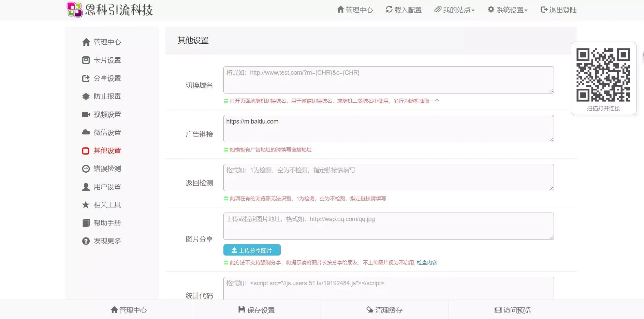Click the bug icon next to 防止报毒

pyautogui.click(x=86, y=96)
